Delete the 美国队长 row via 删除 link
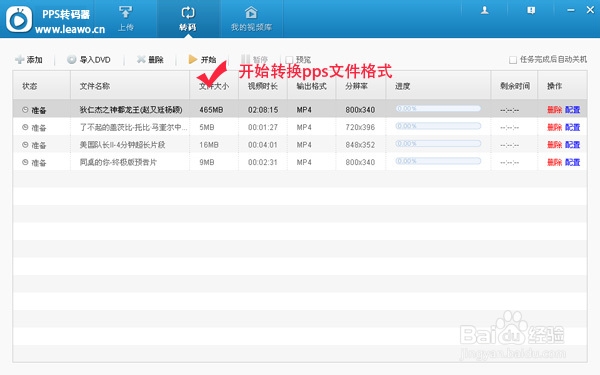Image resolution: width=600 pixels, height=375 pixels. click(554, 145)
